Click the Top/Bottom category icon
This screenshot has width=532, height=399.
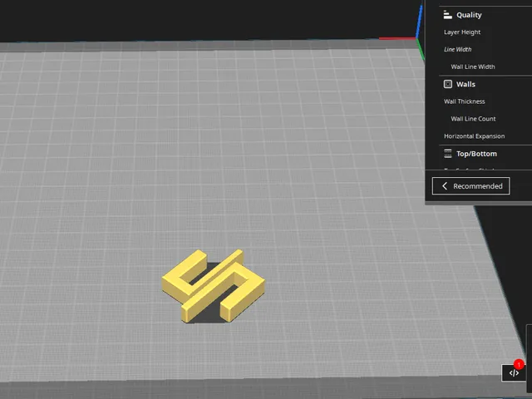coord(447,154)
